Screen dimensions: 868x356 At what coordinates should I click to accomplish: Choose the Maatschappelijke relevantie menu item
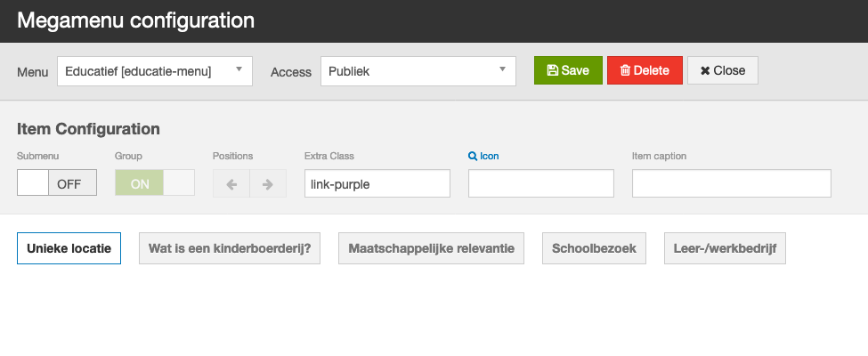pos(431,248)
